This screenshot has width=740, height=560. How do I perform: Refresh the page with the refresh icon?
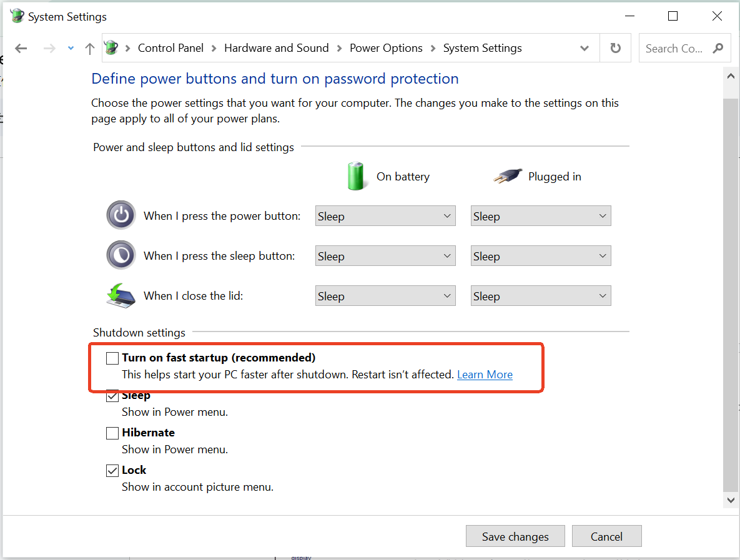tap(615, 48)
